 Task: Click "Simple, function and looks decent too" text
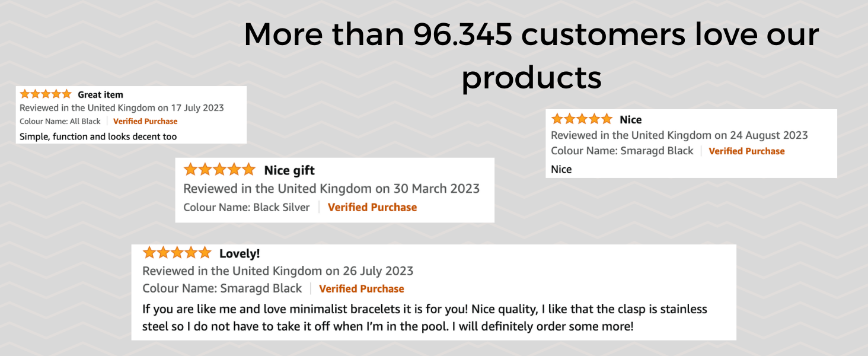pyautogui.click(x=98, y=136)
